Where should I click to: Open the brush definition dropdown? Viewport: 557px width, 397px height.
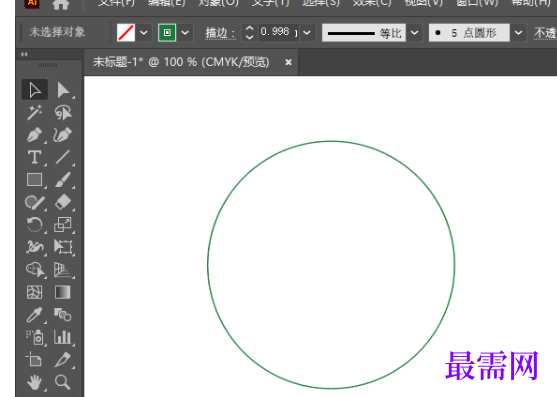click(x=519, y=33)
